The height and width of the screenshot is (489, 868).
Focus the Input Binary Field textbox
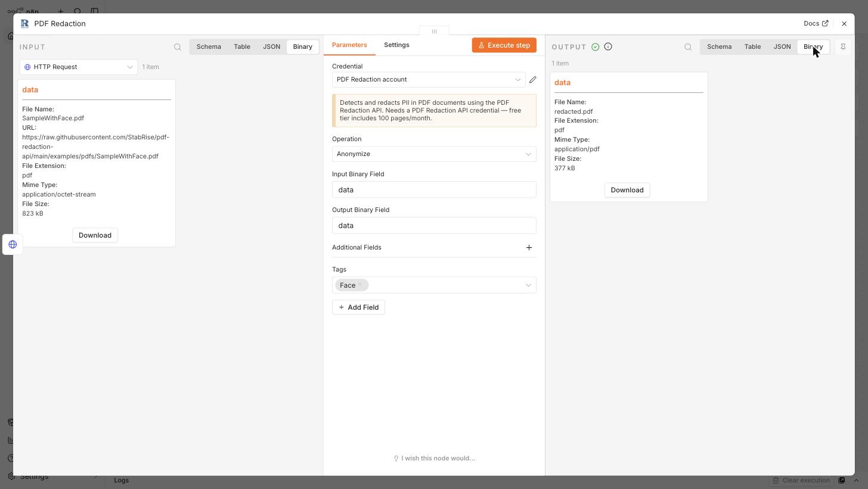click(x=434, y=190)
